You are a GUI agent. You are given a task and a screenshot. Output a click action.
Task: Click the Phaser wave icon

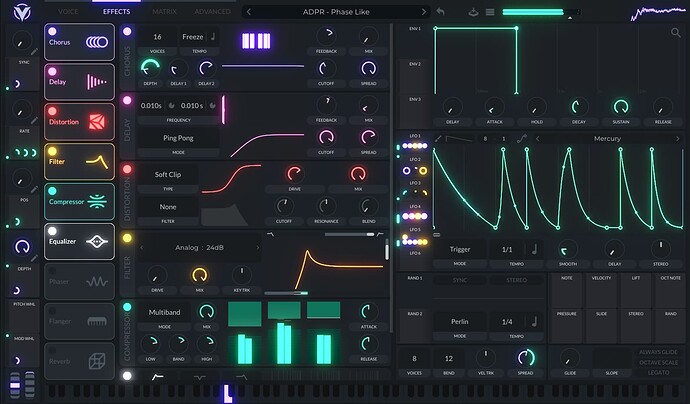coord(97,282)
